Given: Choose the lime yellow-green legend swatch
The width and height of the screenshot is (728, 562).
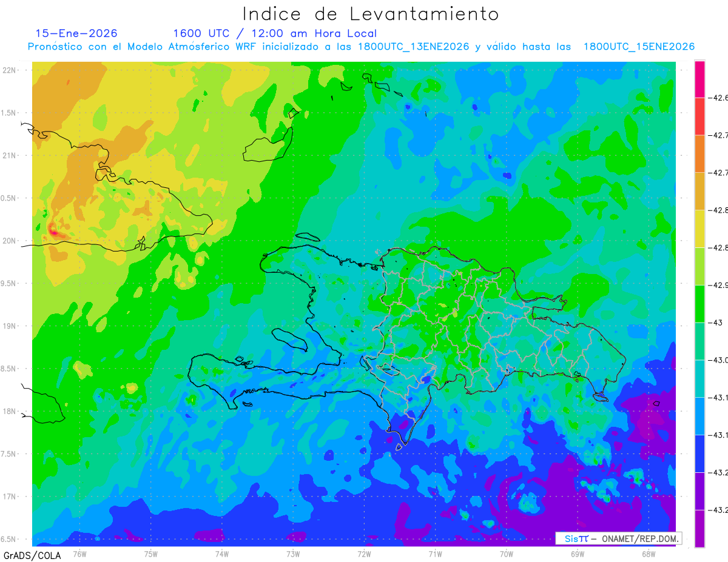Looking at the screenshot, I should click(x=699, y=266).
